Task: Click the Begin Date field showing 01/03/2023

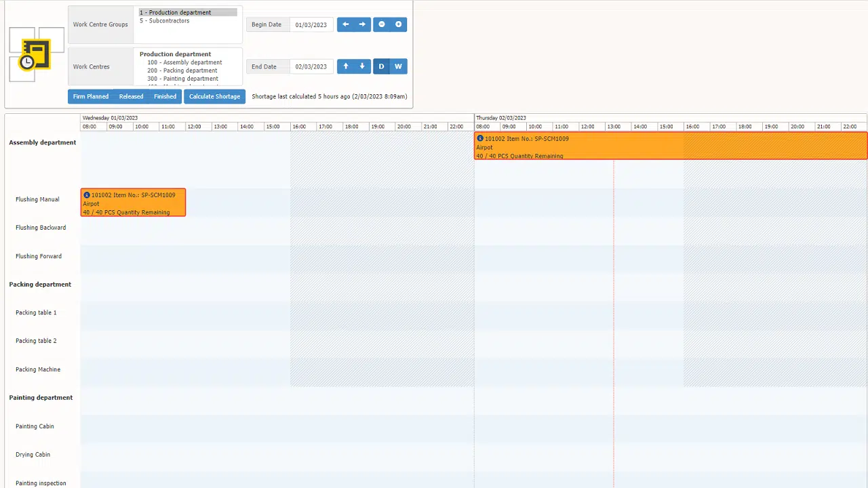Action: point(311,24)
